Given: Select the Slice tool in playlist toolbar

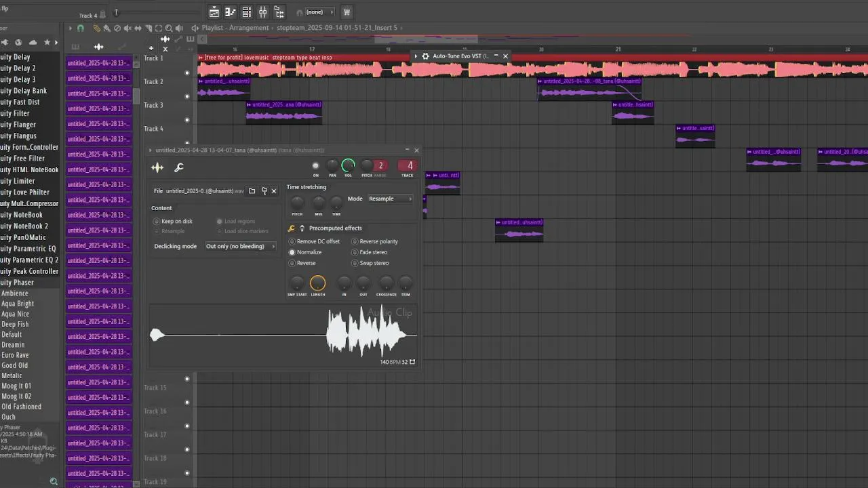Looking at the screenshot, I should pos(148,28).
